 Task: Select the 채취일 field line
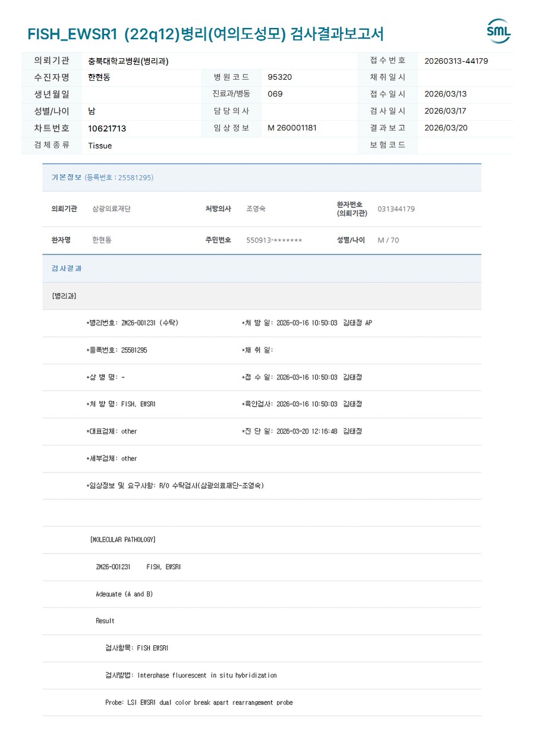click(x=257, y=350)
